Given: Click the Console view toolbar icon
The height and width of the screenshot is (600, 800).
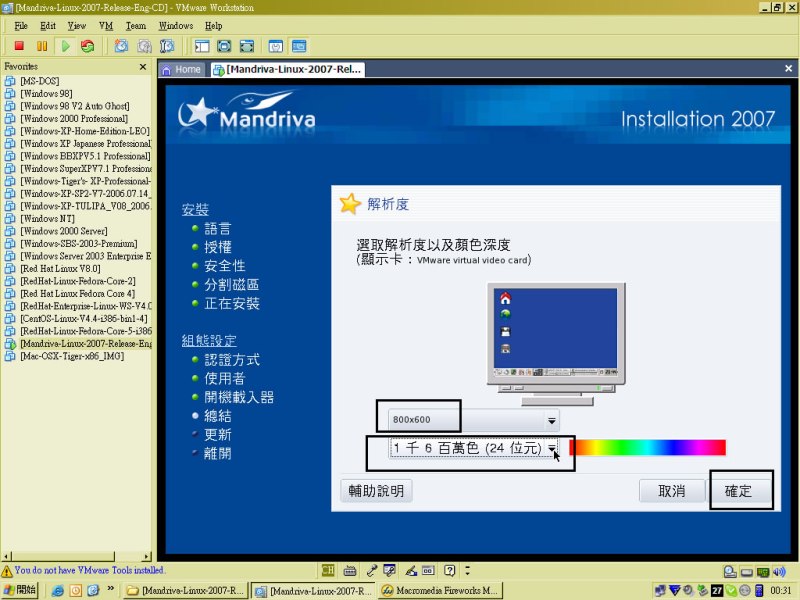Looking at the screenshot, I should coord(299,46).
